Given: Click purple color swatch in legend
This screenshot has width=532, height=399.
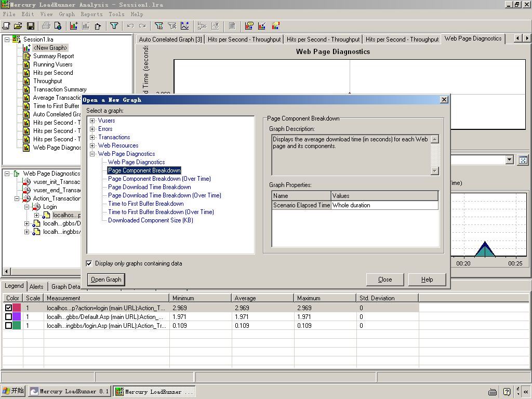Looking at the screenshot, I should point(17,316).
